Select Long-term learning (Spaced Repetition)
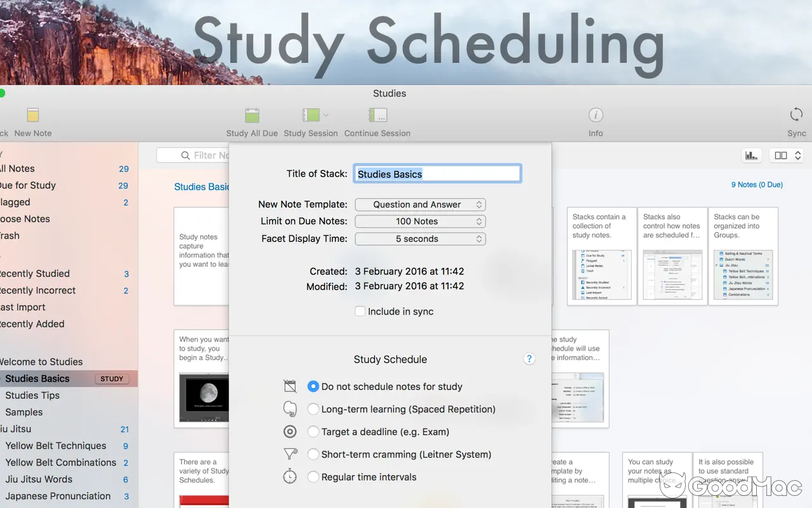Screen dimensions: 812x508 point(313,409)
